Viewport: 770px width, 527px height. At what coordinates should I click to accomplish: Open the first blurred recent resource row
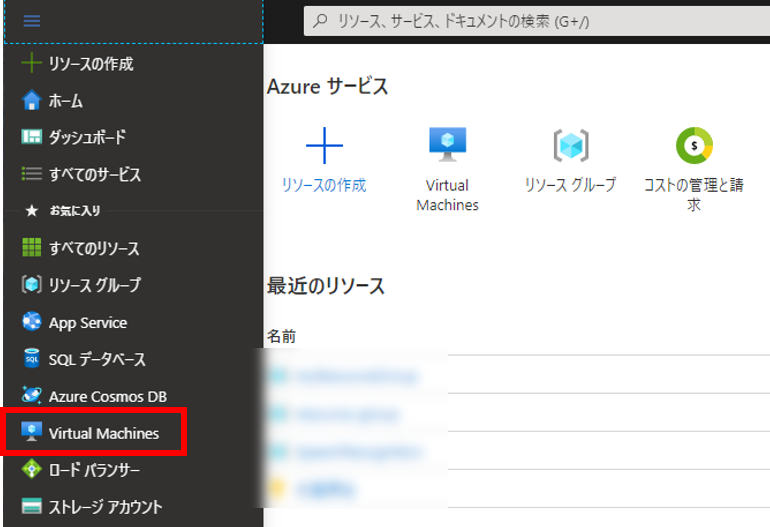point(356,375)
